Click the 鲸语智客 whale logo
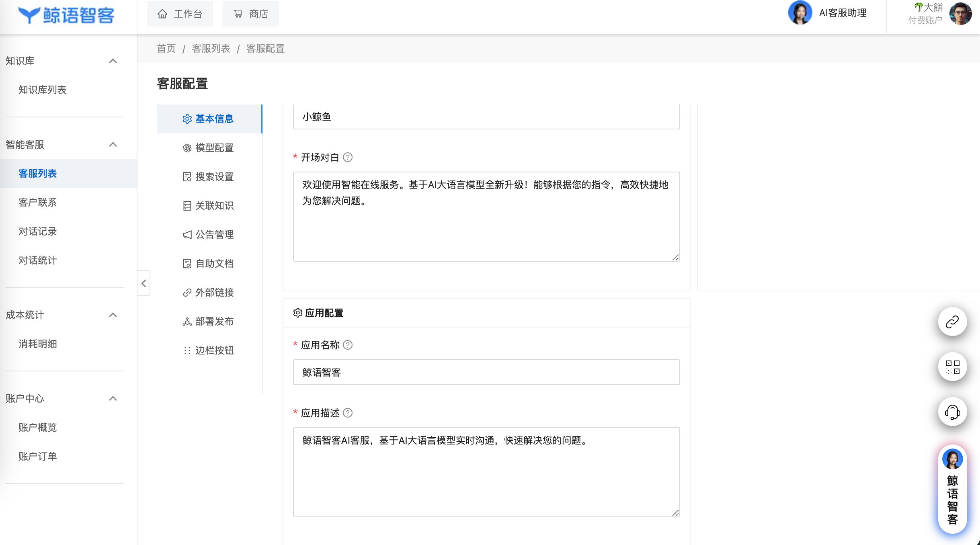 click(x=66, y=15)
